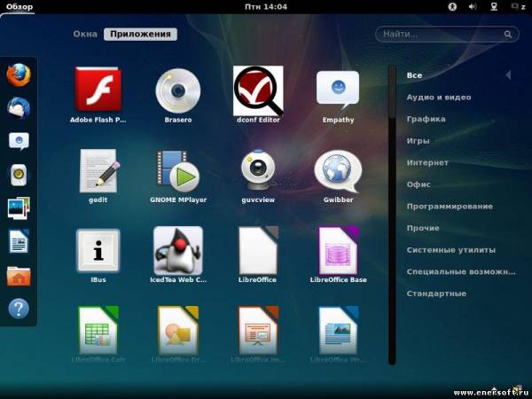Open Home folder from the dash
Image resolution: width=532 pixels, height=399 pixels.
point(19,276)
